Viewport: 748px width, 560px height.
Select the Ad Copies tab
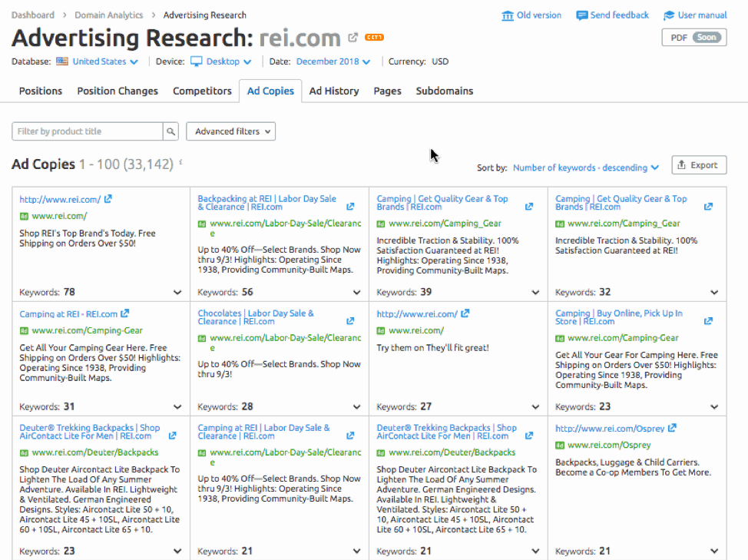270,91
